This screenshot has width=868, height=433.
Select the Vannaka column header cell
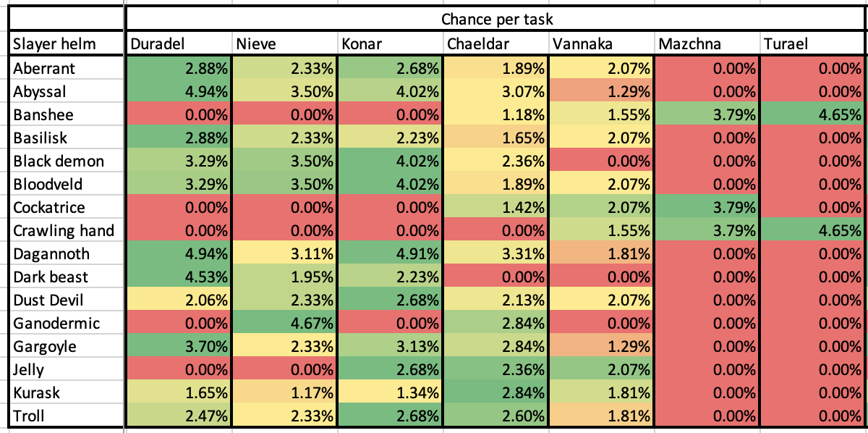click(602, 44)
